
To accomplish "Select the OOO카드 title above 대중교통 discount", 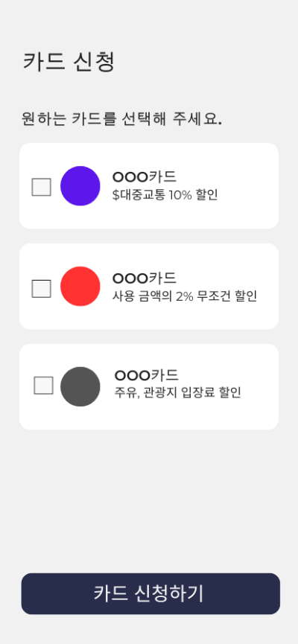I will pos(145,177).
